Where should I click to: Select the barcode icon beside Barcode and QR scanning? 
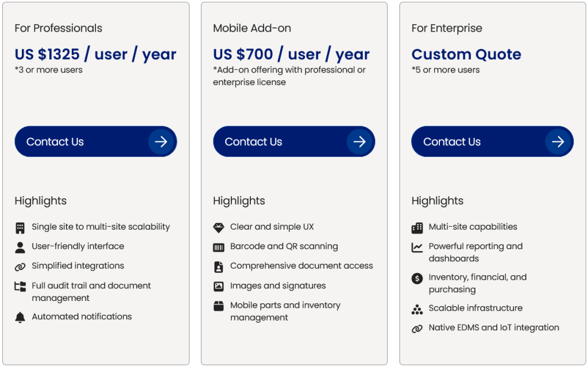point(219,246)
